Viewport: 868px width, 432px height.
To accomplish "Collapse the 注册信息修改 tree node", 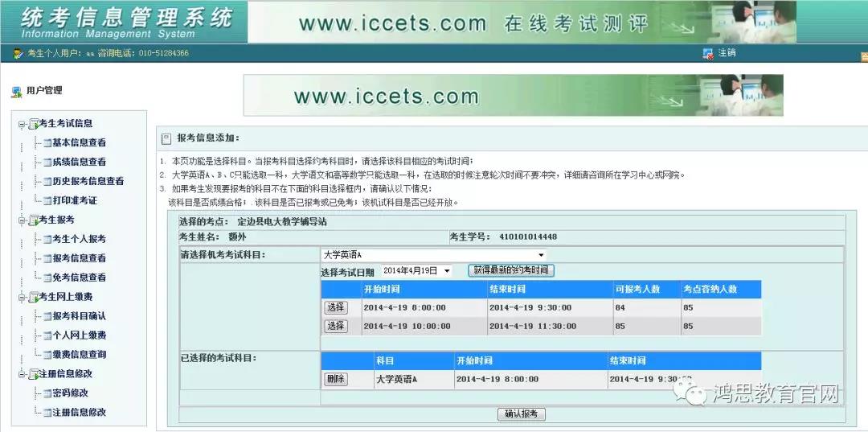I will 21,374.
